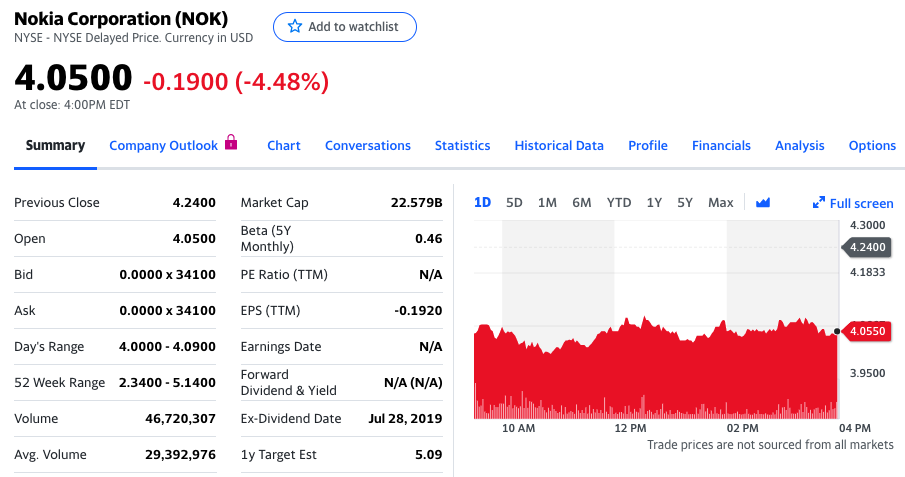Show the 5Y chart range

[x=685, y=203]
